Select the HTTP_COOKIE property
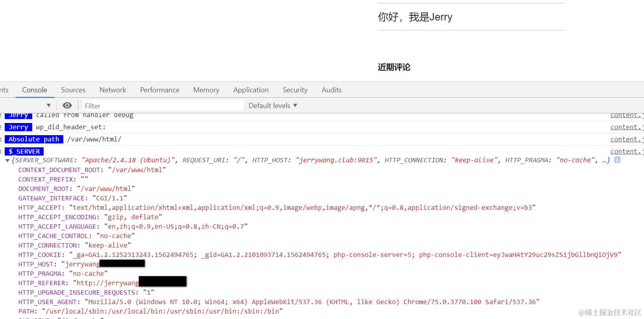The image size is (644, 319). point(320,255)
